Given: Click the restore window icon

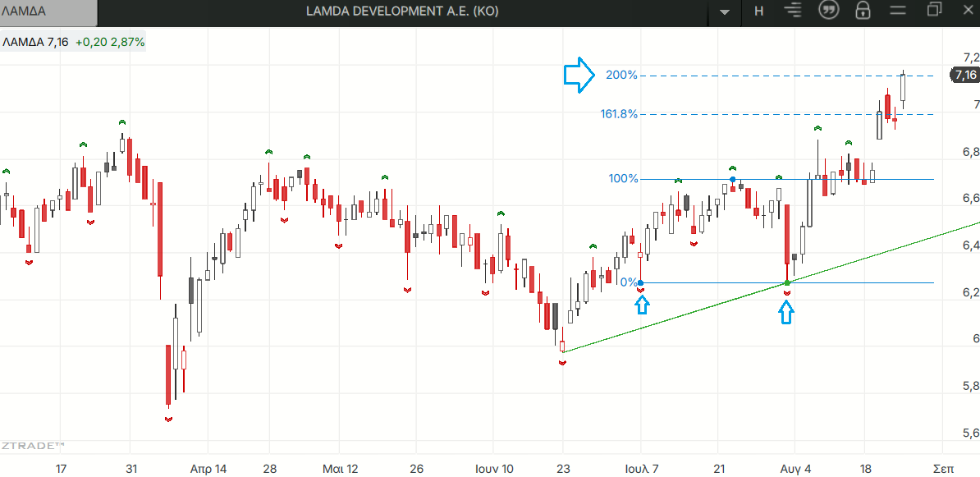Looking at the screenshot, I should click(x=934, y=9).
